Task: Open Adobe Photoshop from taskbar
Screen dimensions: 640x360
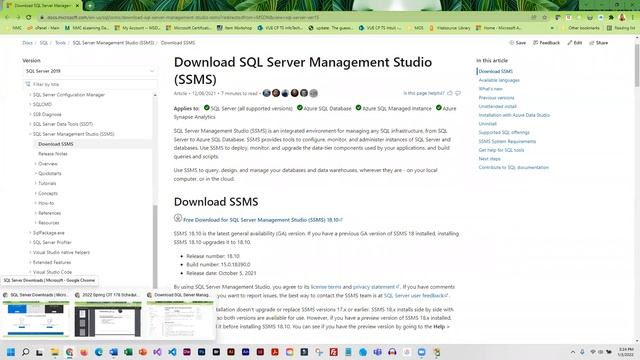Action: pyautogui.click(x=201, y=352)
